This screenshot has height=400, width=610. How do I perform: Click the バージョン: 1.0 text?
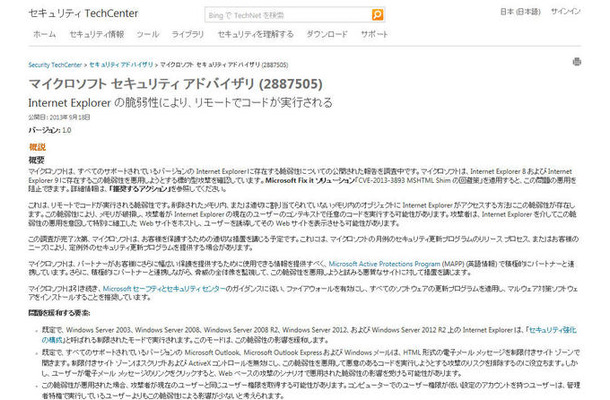[x=50, y=130]
